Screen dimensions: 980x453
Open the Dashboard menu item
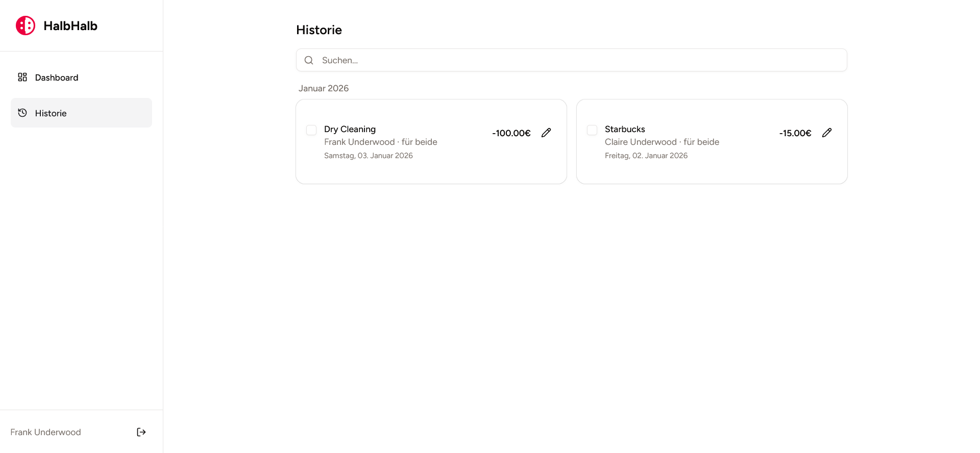click(57, 78)
